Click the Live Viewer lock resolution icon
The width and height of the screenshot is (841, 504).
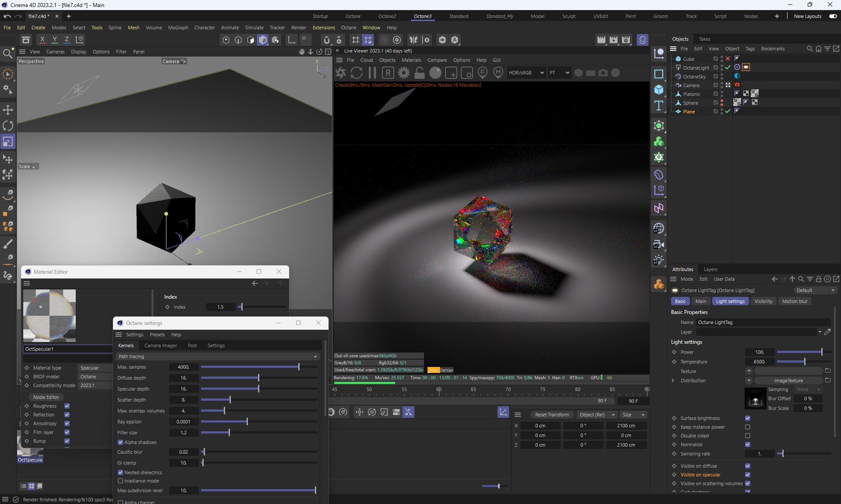420,73
